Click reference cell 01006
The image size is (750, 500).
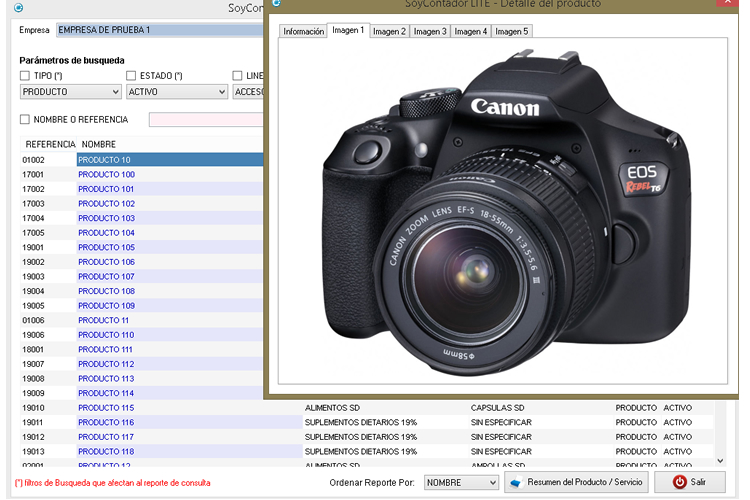pos(33,321)
